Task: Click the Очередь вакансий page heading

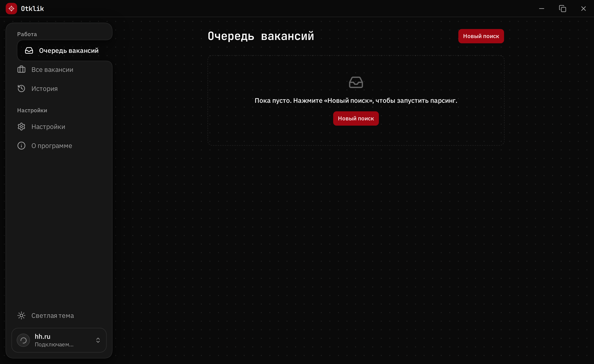Action: (x=261, y=36)
